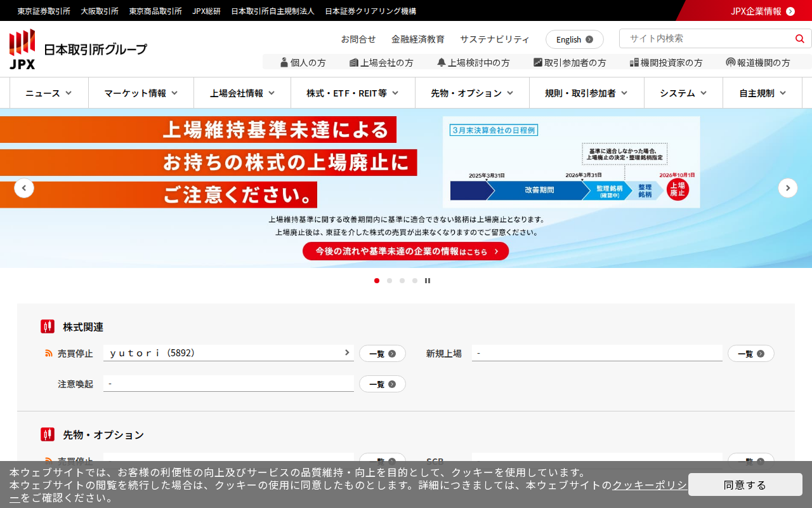The image size is (812, 508).
Task: Click the 報道機関の方 broadcast icon
Action: 731,62
